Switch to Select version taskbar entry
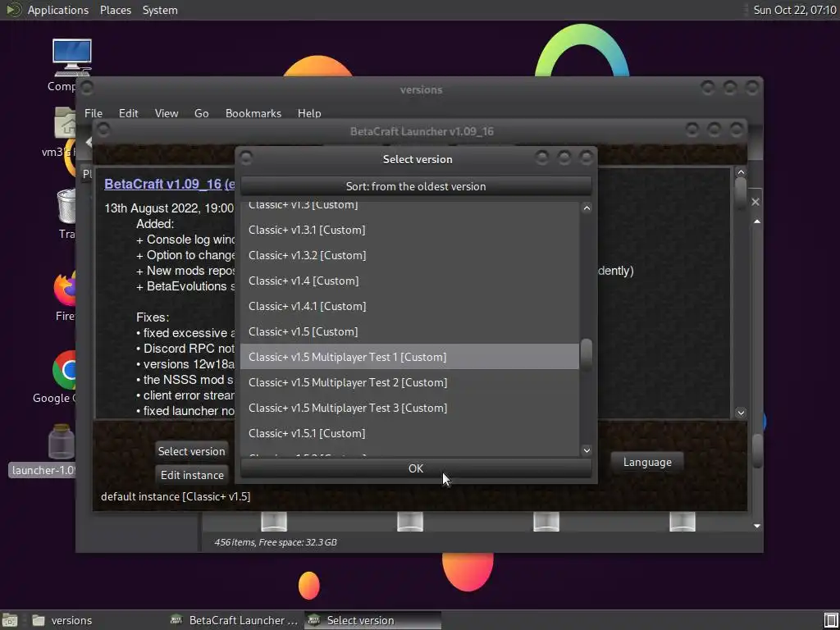Viewport: 840px width, 630px height. pos(373,620)
